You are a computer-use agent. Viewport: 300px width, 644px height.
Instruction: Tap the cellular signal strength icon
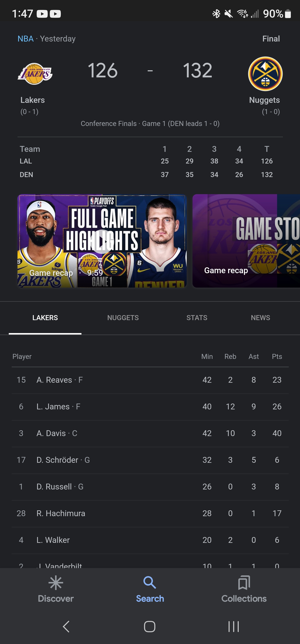[255, 14]
